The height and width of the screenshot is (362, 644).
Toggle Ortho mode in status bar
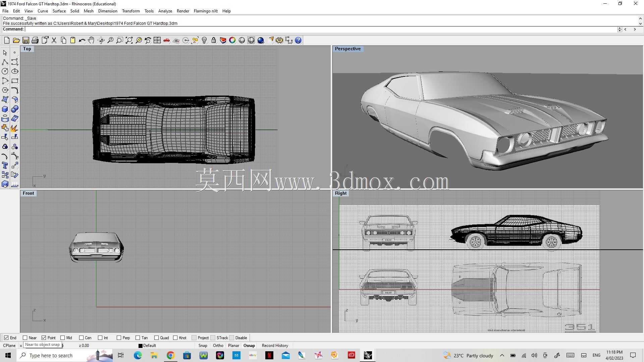click(x=218, y=346)
